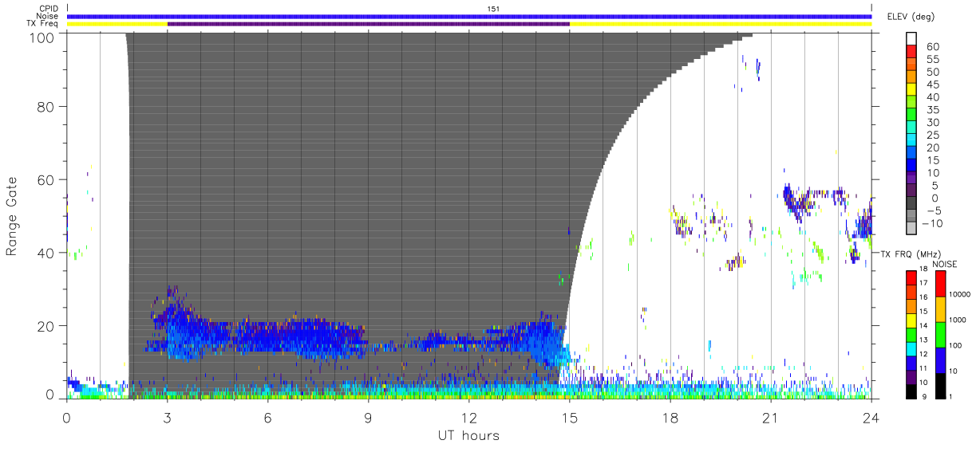Click the 20 tick on Range Gate axis
980x452 pixels.
pyautogui.click(x=45, y=326)
